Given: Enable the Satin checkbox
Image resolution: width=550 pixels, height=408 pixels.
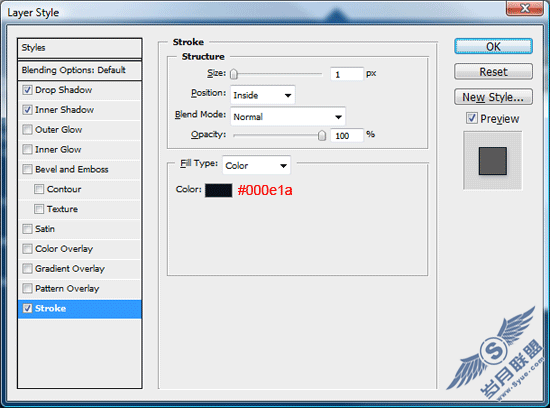Looking at the screenshot, I should (x=27, y=229).
